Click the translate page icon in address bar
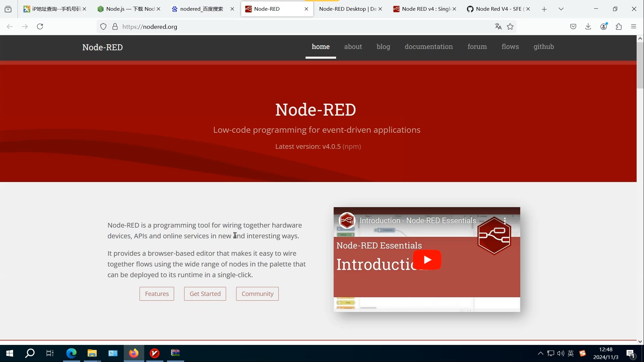The height and width of the screenshot is (362, 644). [498, 26]
